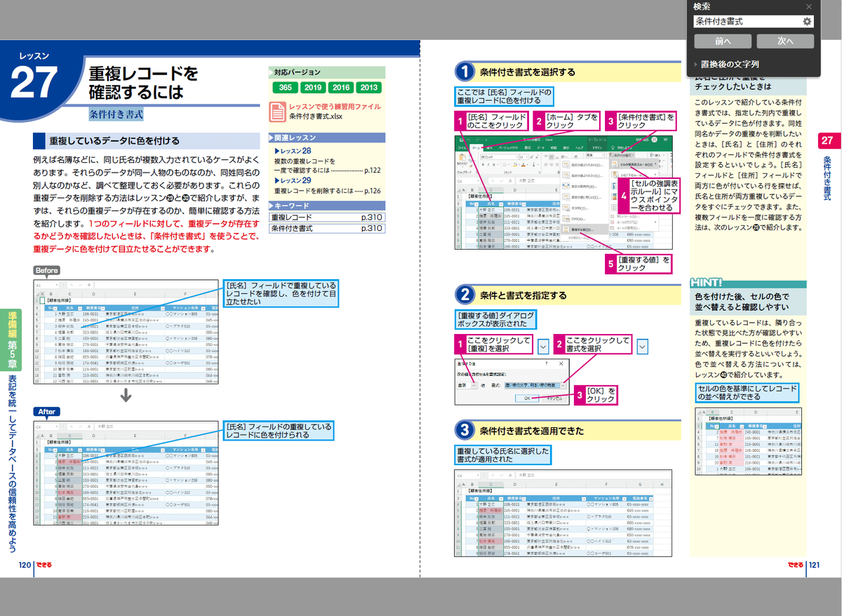Click the Before label tag

point(47,270)
